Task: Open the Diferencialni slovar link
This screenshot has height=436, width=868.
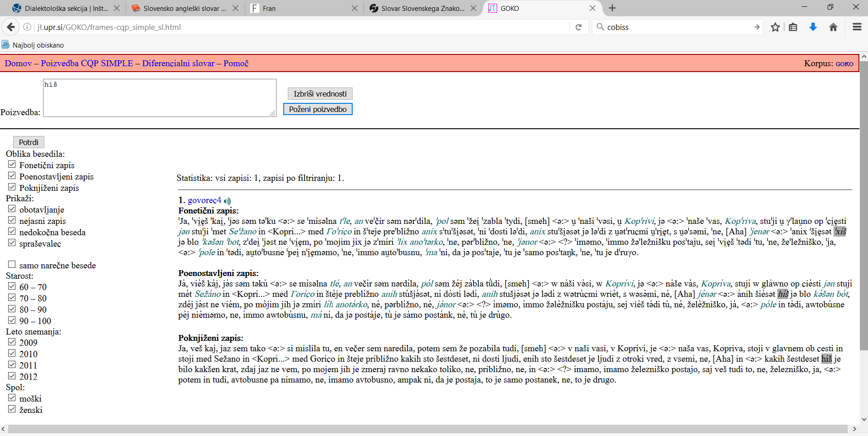Action: (178, 63)
